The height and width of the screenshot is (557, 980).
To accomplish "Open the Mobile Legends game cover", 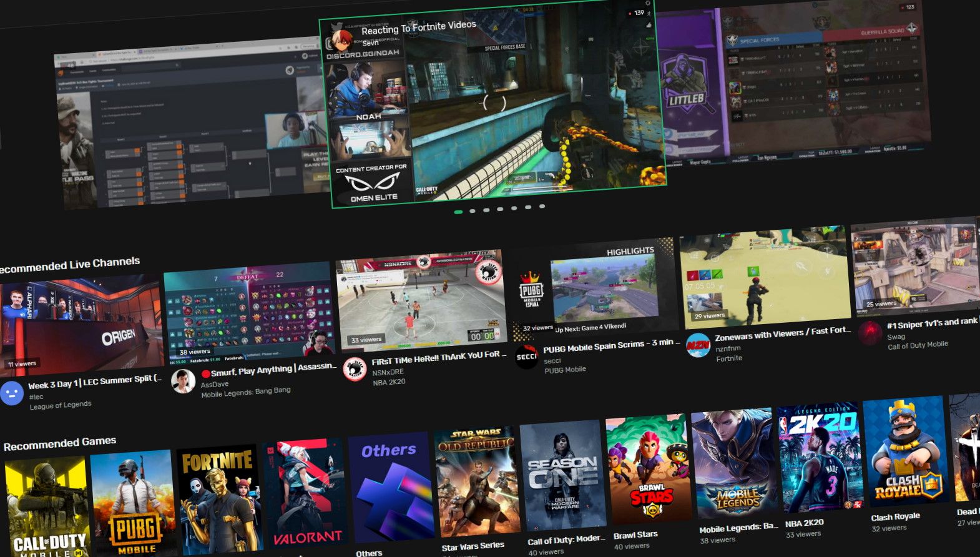I will (x=735, y=463).
